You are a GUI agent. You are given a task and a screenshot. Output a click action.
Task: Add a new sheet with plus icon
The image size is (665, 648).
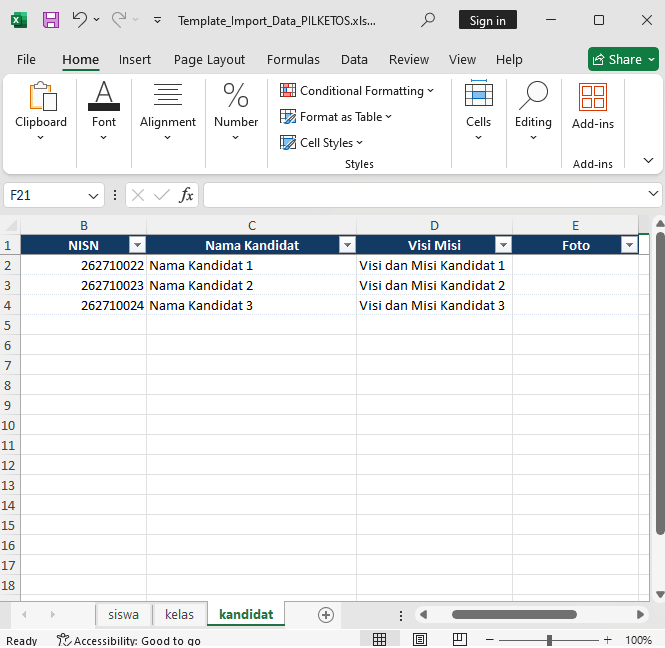326,615
